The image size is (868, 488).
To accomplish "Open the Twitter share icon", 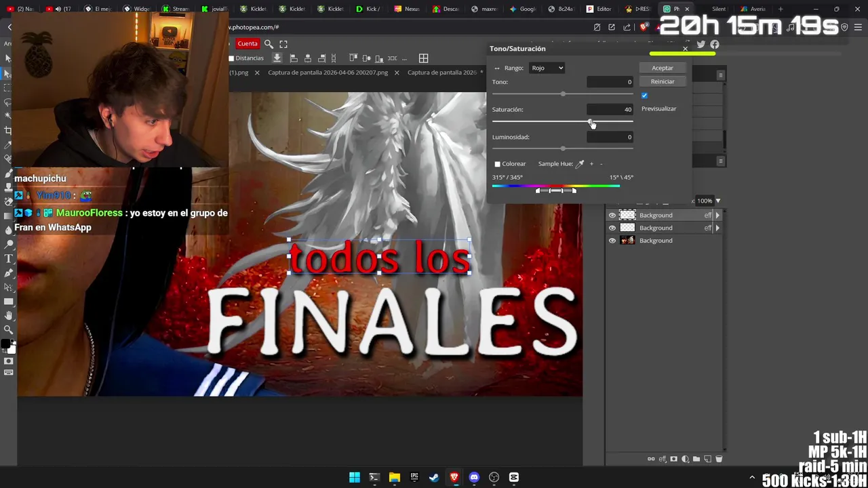I will (x=701, y=45).
